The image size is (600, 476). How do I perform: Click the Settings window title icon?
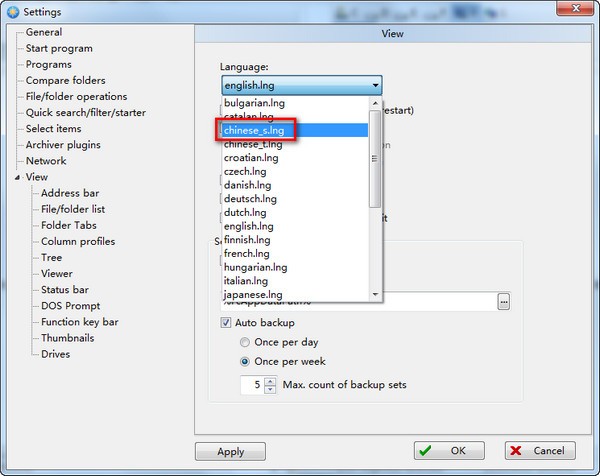pos(10,11)
